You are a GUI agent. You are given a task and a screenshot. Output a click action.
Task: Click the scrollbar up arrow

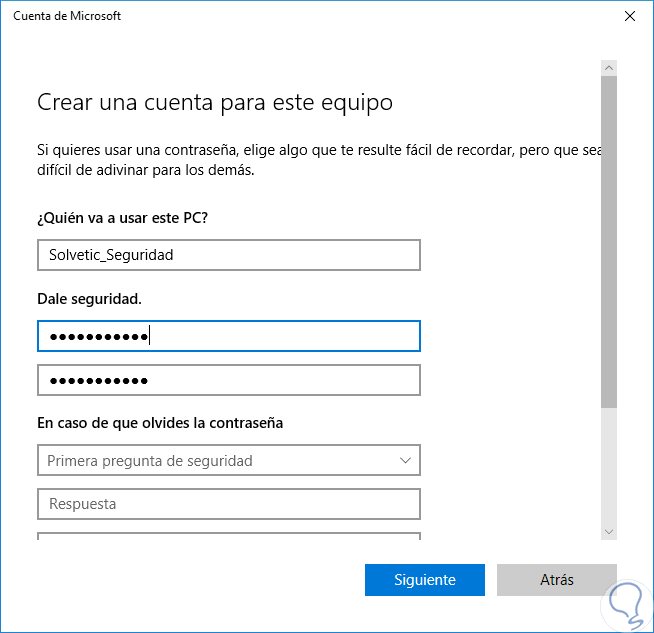pyautogui.click(x=608, y=68)
